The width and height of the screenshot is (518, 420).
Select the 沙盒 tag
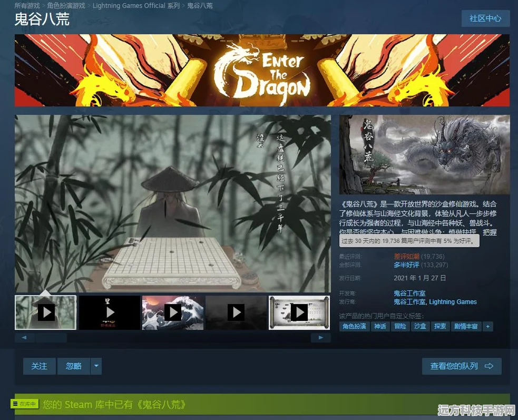[x=420, y=327]
